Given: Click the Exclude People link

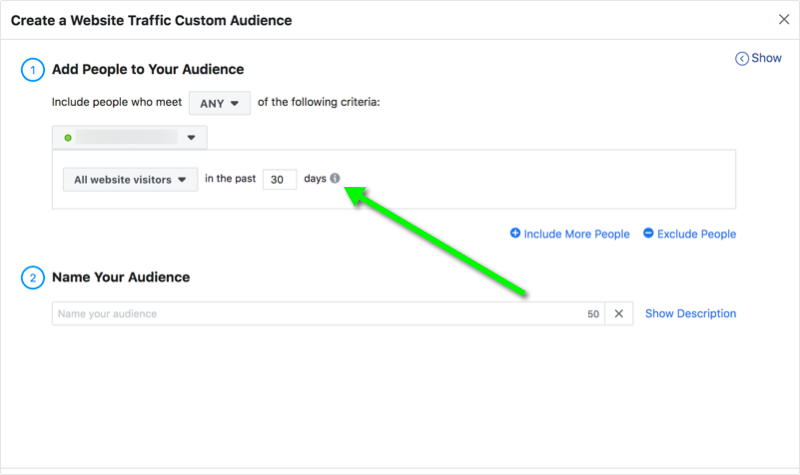Looking at the screenshot, I should (x=697, y=234).
